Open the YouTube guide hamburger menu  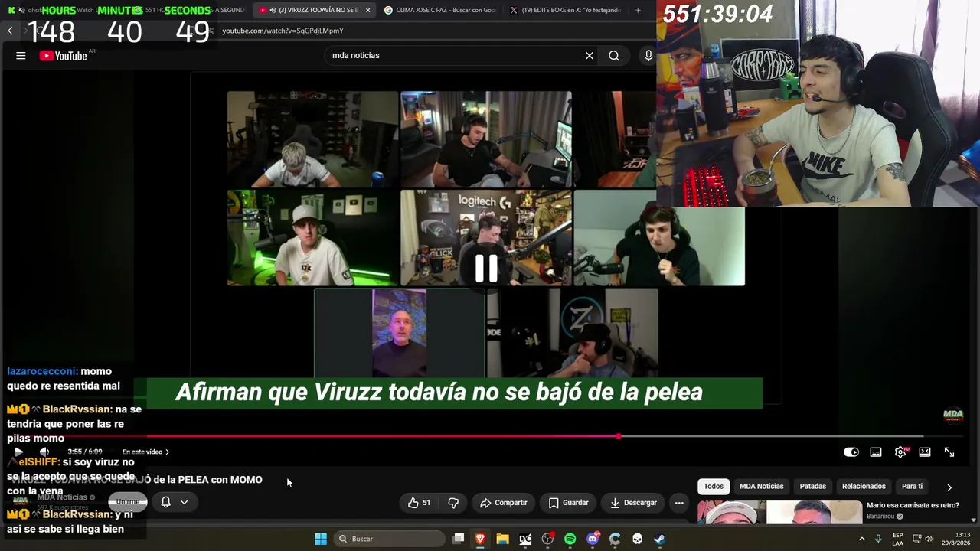coord(21,55)
